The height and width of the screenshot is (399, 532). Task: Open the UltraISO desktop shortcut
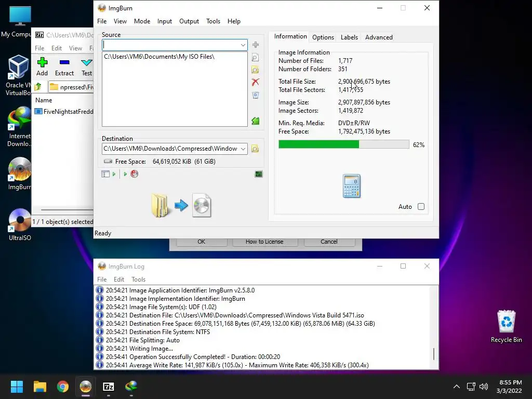[20, 224]
